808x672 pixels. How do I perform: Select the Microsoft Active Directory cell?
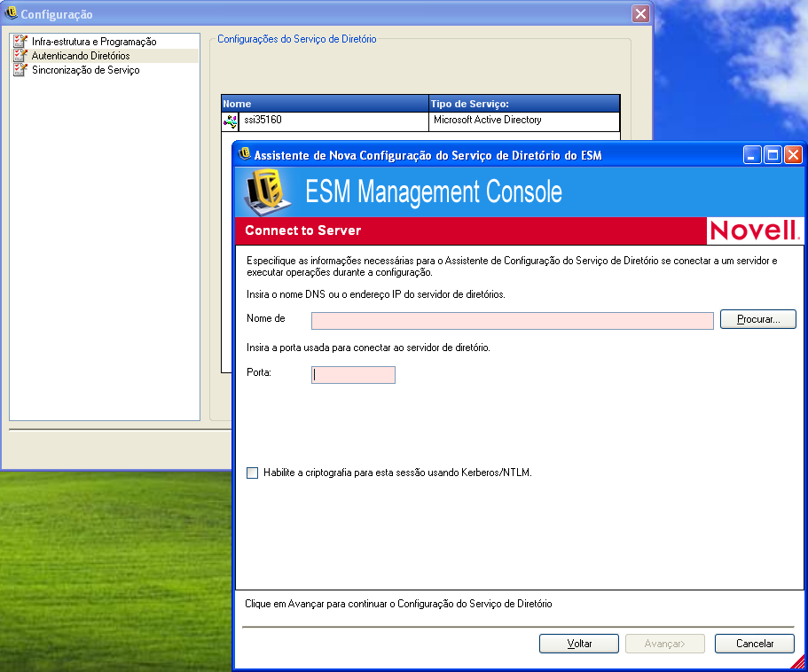523,121
